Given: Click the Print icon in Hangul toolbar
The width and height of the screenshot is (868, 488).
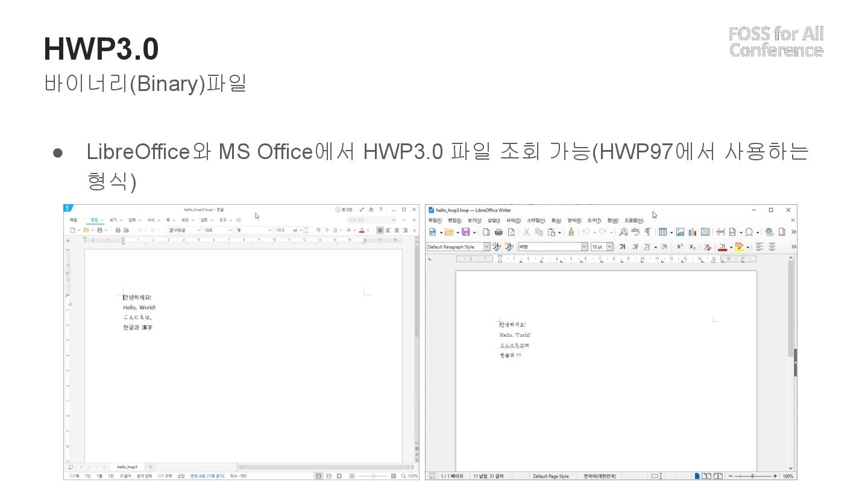Looking at the screenshot, I should point(118,230).
